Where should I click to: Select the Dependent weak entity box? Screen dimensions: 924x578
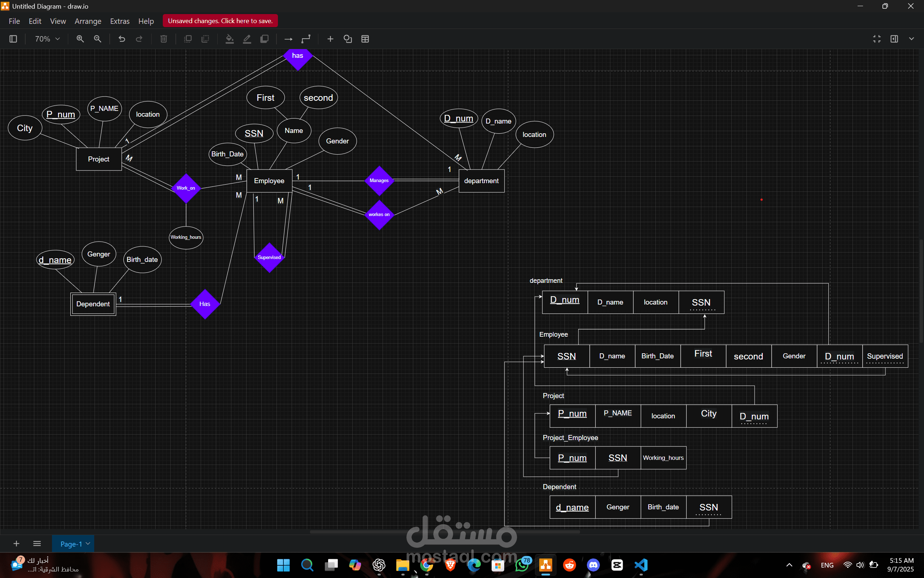93,304
